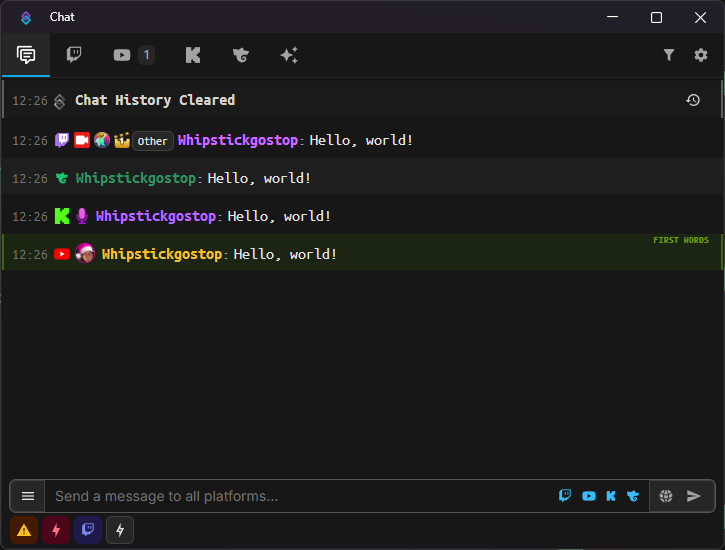The height and width of the screenshot is (550, 725).
Task: Open the sparkles AI tab
Action: [x=289, y=55]
